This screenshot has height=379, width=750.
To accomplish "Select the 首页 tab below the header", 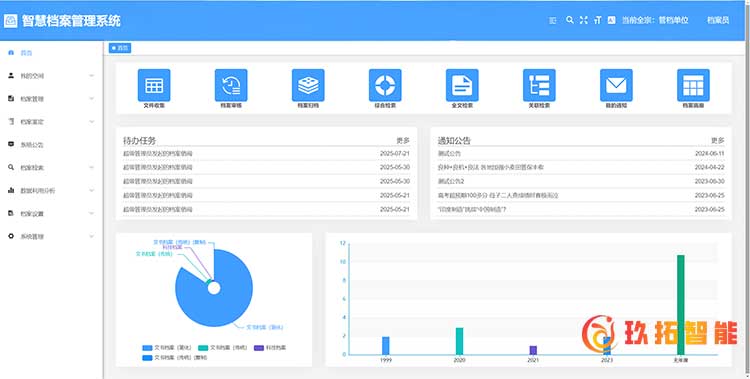I will point(120,48).
